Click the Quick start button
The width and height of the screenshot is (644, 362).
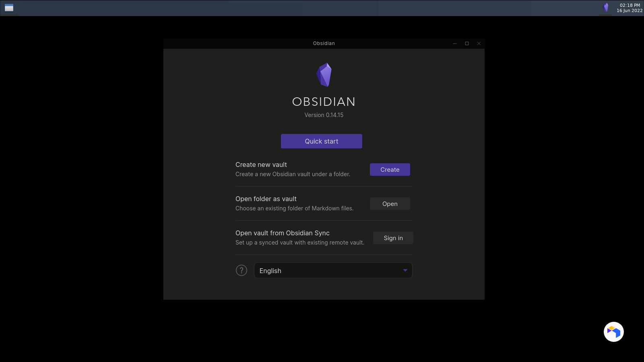coord(322,141)
